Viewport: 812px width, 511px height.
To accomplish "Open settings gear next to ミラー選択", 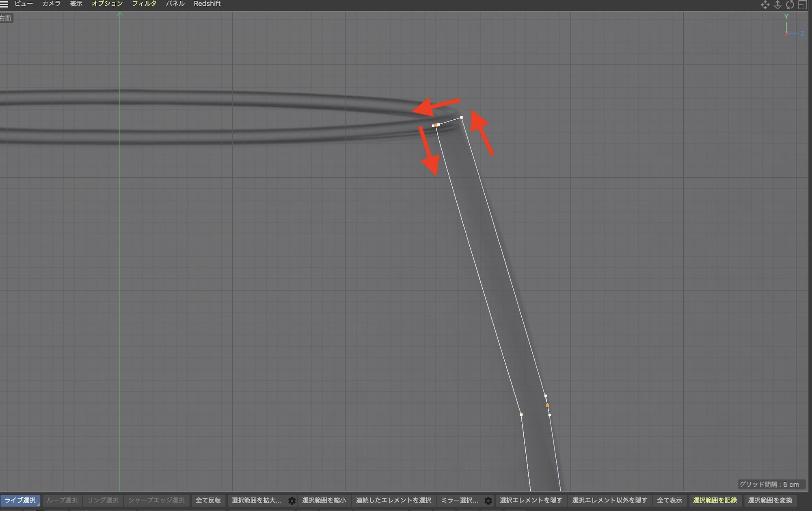I will (488, 501).
